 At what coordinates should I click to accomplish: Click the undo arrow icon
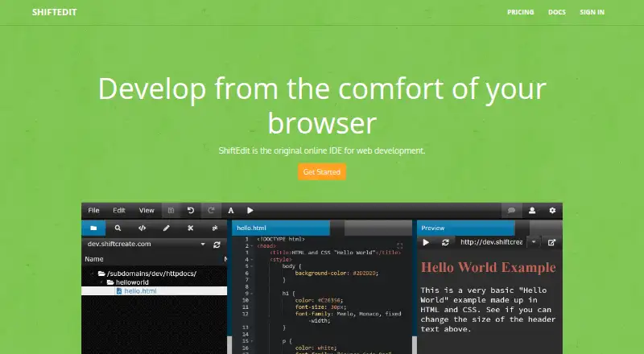pyautogui.click(x=191, y=210)
